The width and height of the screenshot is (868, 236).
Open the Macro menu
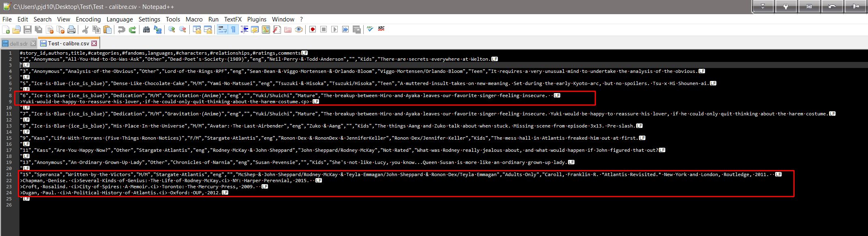194,19
